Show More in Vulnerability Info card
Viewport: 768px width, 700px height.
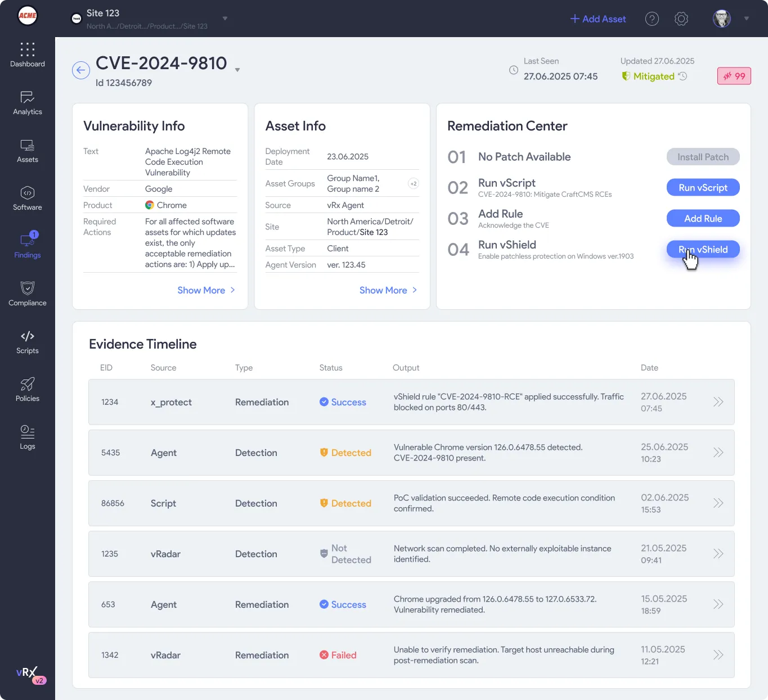[206, 290]
